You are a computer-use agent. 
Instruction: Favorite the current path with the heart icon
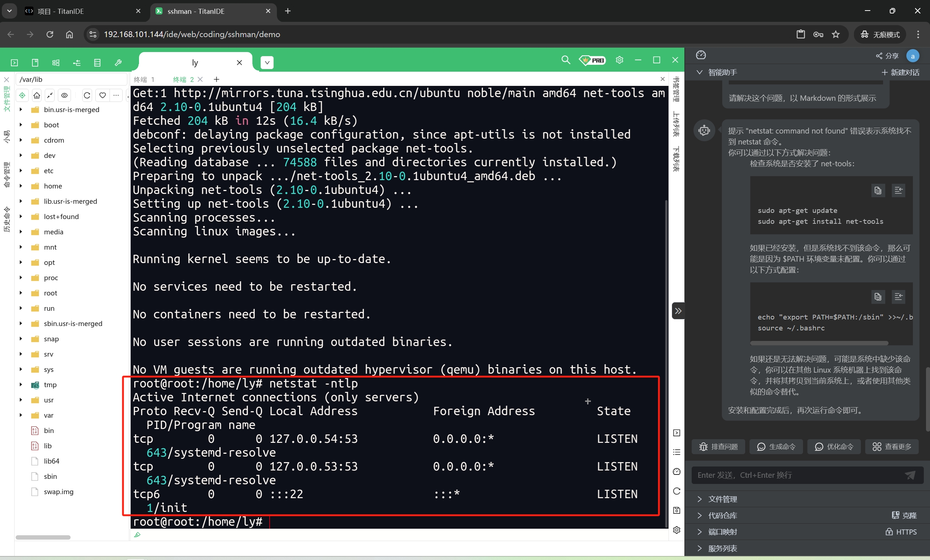pyautogui.click(x=103, y=95)
